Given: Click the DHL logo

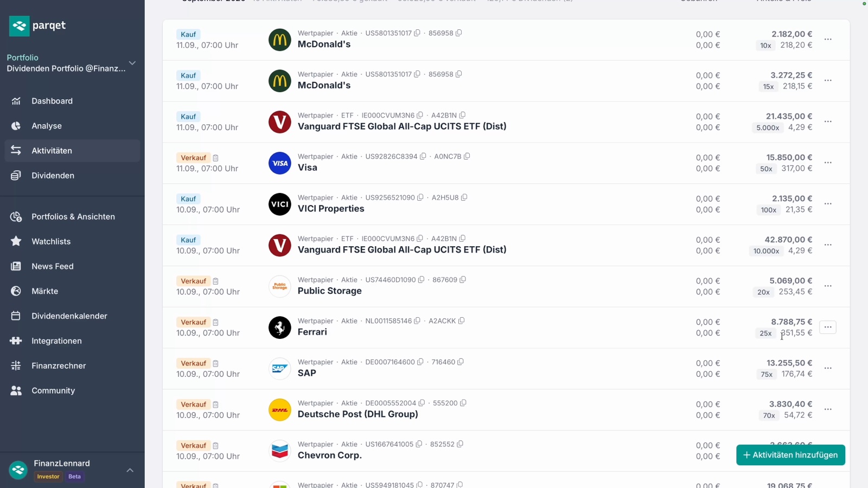Looking at the screenshot, I should coord(280,410).
